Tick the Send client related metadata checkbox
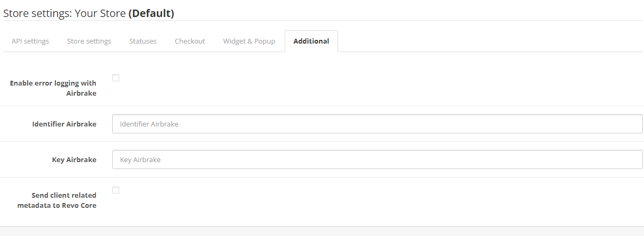The height and width of the screenshot is (236, 644). 116,190
